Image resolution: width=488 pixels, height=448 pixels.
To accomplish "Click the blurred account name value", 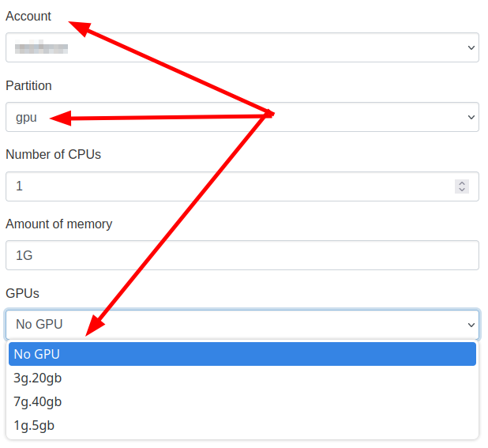I will 41,47.
